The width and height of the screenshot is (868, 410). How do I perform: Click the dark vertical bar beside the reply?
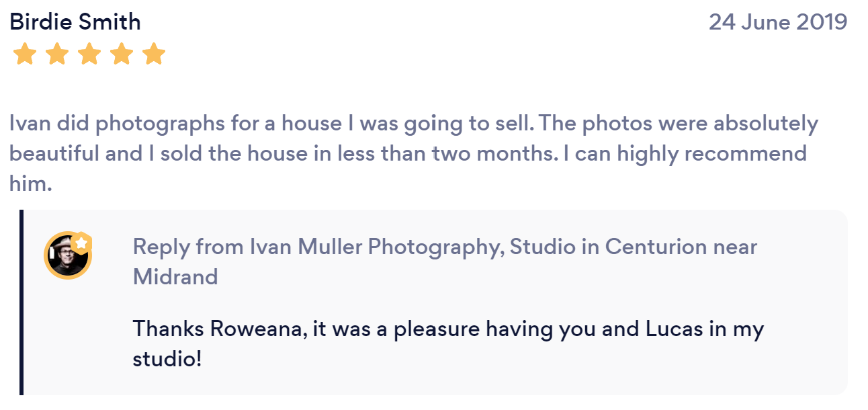[21, 302]
